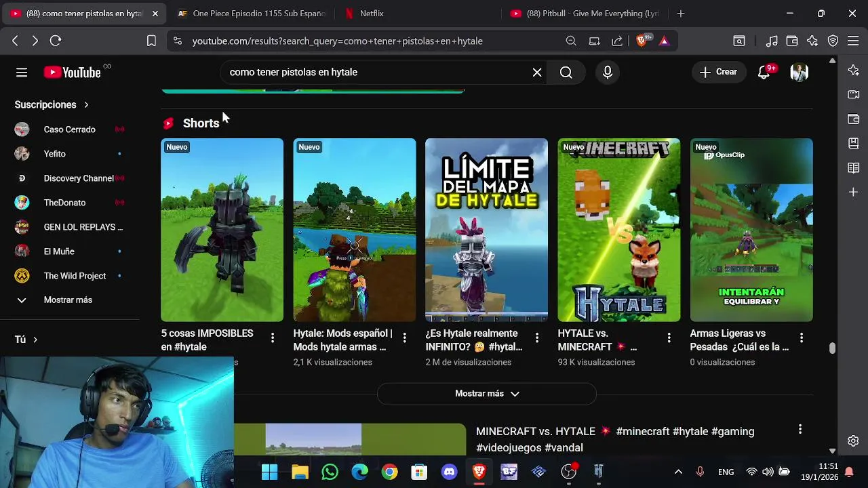Open WhatsApp from the taskbar
This screenshot has height=488, width=868.
coord(330,472)
